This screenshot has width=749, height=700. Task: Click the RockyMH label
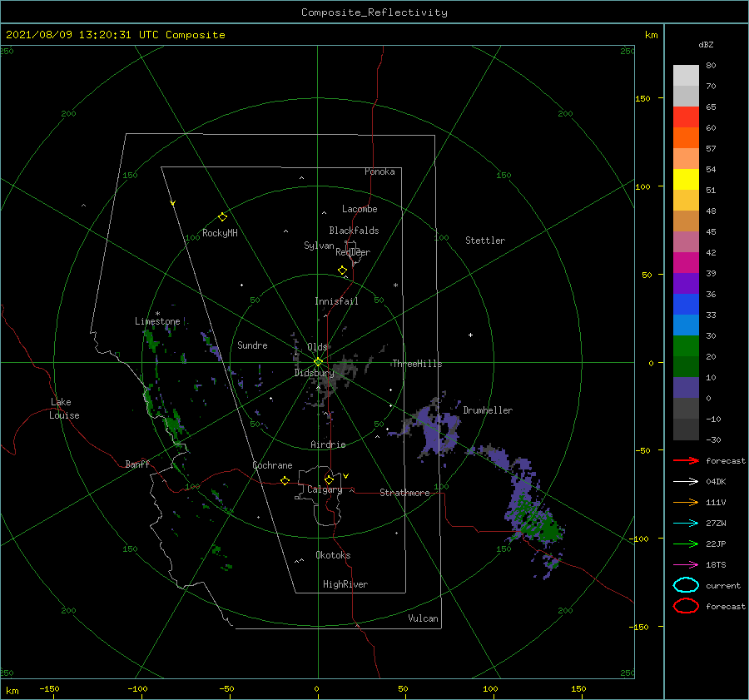[x=220, y=233]
